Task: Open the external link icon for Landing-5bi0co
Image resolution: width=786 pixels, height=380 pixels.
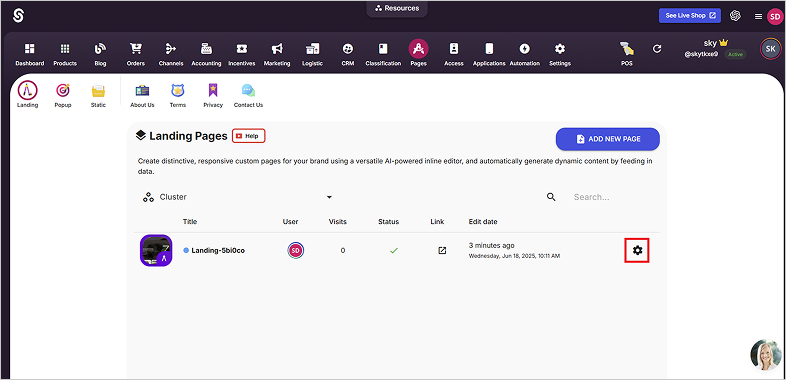Action: (442, 250)
